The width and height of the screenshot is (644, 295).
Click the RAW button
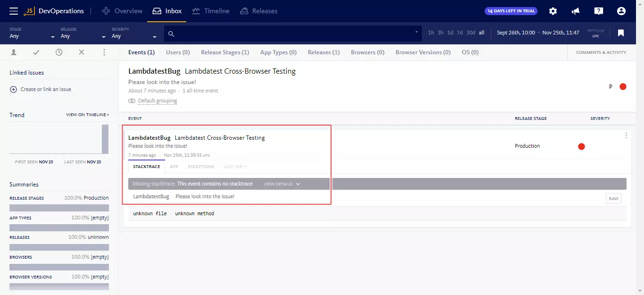[x=613, y=199]
